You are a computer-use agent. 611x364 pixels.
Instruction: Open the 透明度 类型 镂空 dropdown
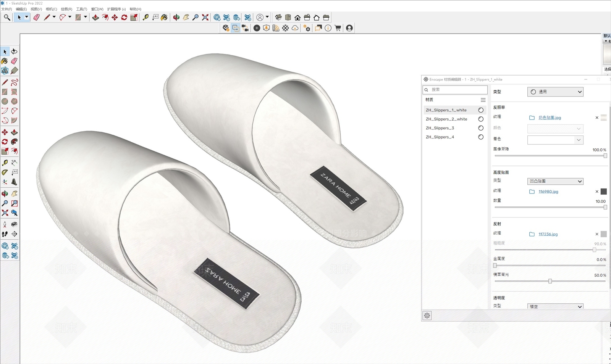[x=555, y=306]
